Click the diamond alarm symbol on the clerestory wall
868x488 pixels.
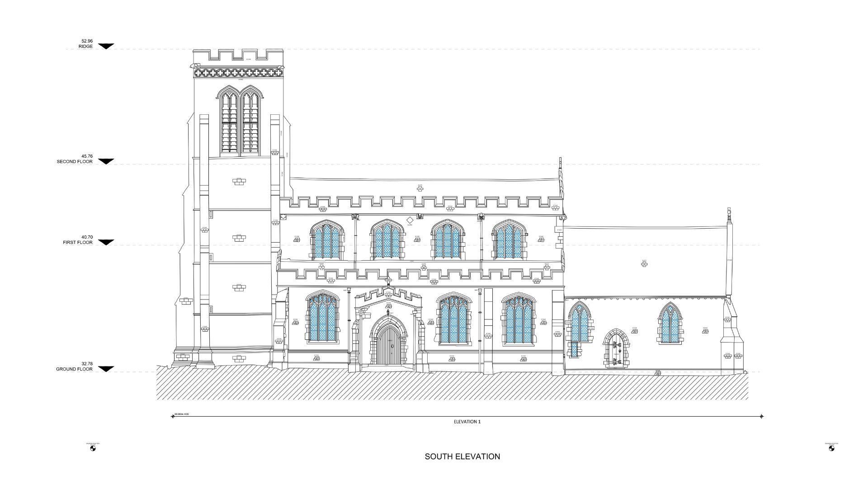coord(410,220)
